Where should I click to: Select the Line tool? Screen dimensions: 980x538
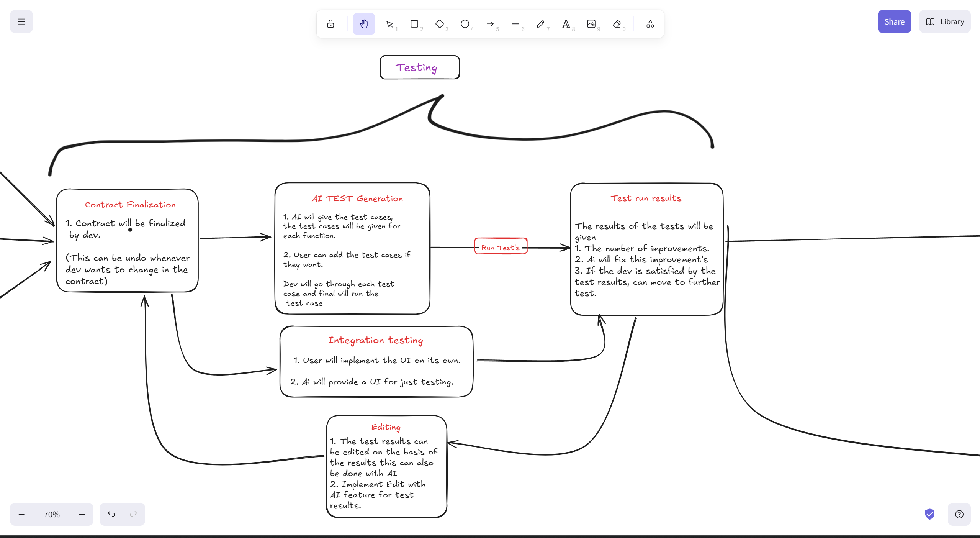point(516,24)
